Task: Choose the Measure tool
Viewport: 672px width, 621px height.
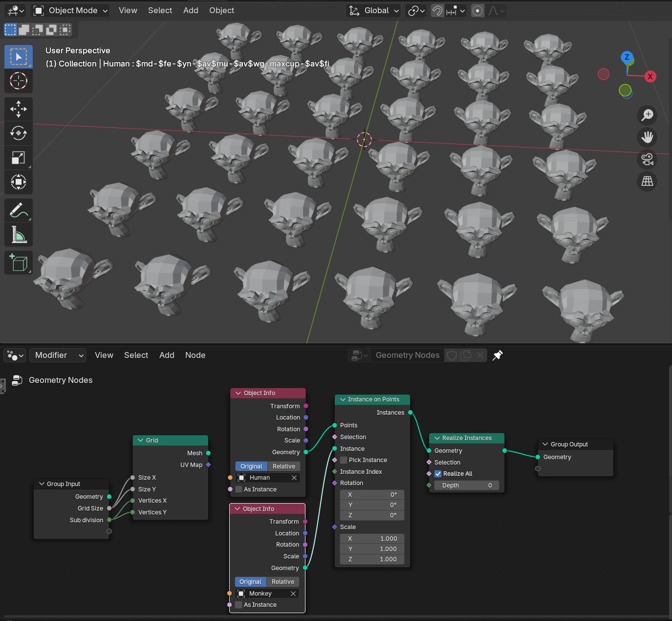Action: 19,235
